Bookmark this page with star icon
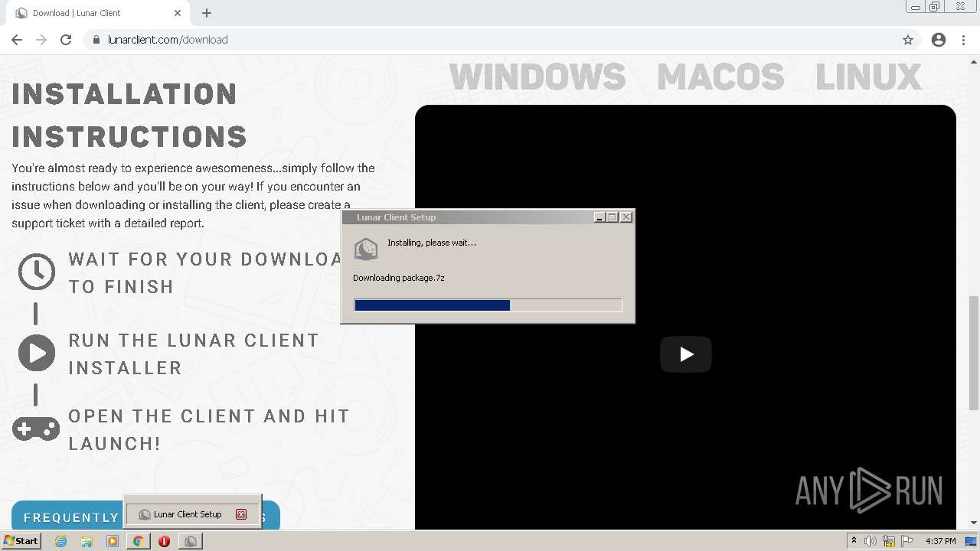The image size is (980, 551). point(908,40)
